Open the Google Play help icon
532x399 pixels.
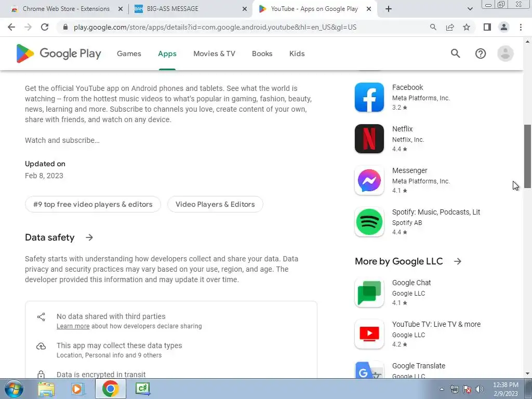(x=481, y=54)
